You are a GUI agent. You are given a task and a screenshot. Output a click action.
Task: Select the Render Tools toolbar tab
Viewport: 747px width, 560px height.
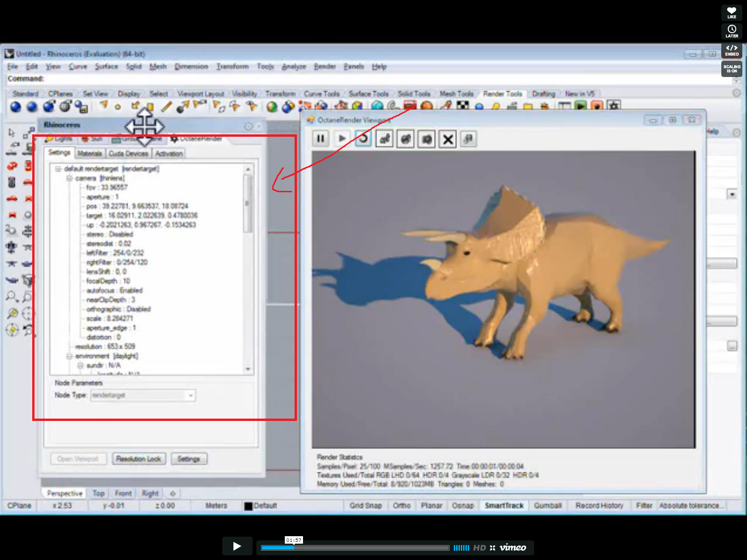point(503,94)
